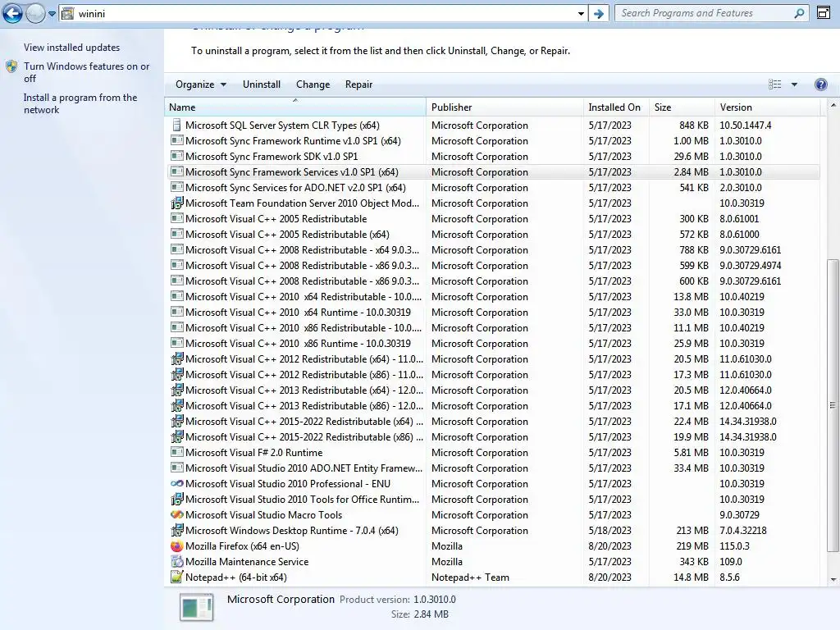This screenshot has width=840, height=630.
Task: Select Microsoft Sync Services for ADO.NET icon
Action: point(177,188)
